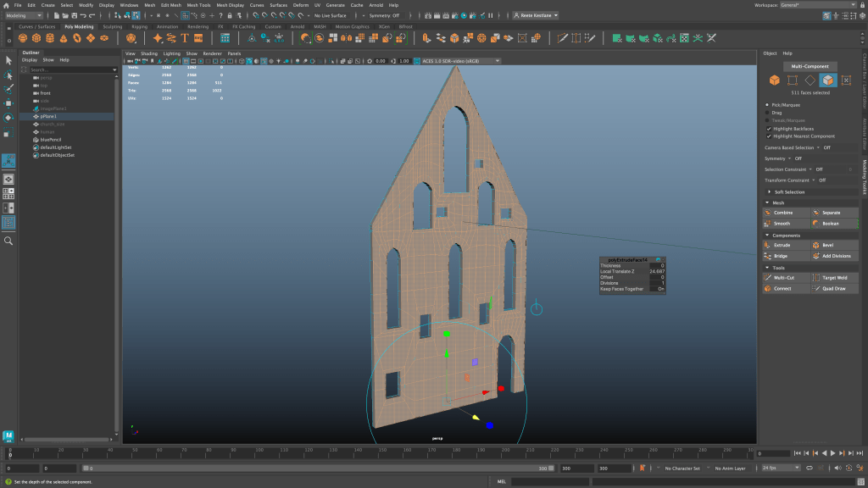The image size is (868, 488).
Task: Open the ACES 1.0 SDR-video view transform dropdown
Action: pos(460,61)
